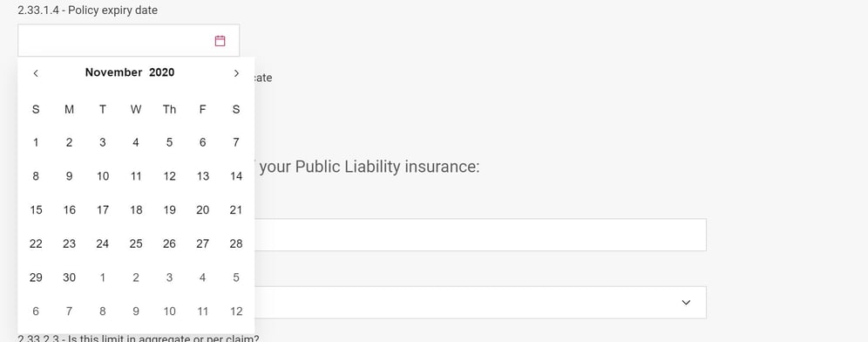This screenshot has width=868, height=342.
Task: Click the Policy expiry date input field
Action: [x=128, y=40]
